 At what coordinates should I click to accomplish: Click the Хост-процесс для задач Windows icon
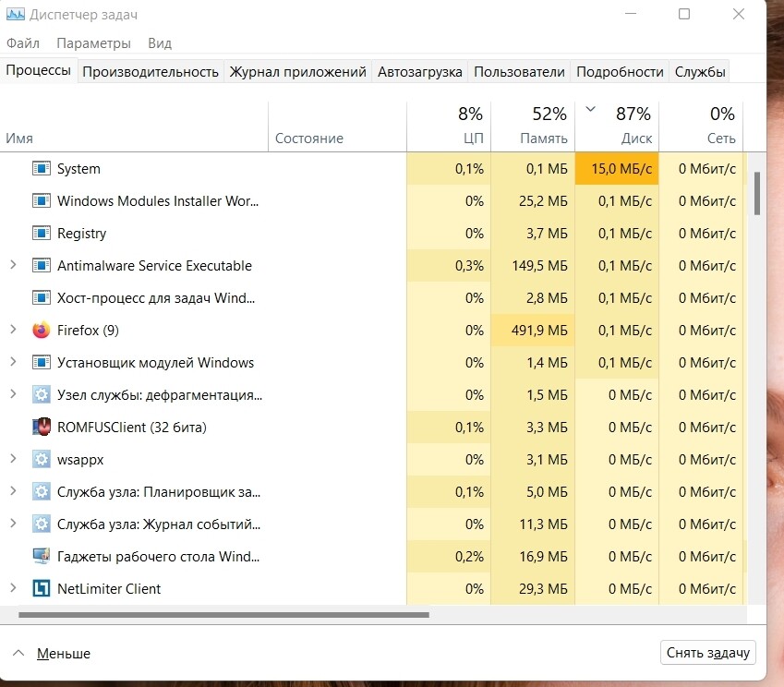[41, 298]
